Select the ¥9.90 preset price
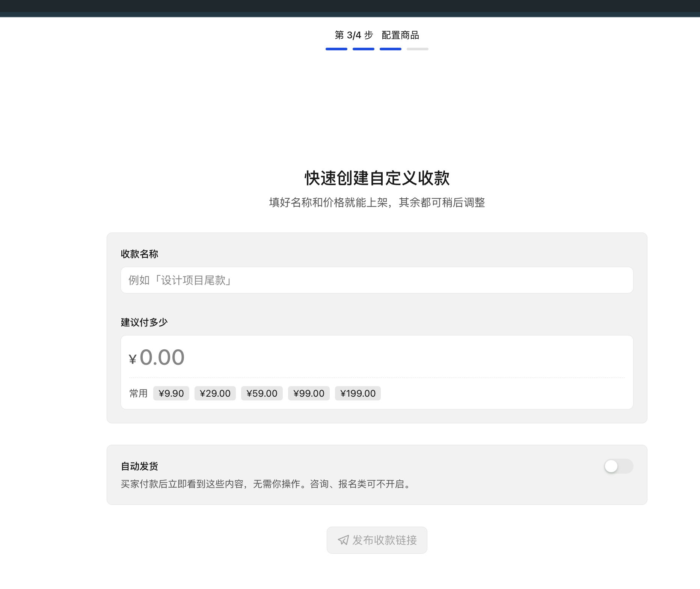This screenshot has width=700, height=589. (x=171, y=393)
